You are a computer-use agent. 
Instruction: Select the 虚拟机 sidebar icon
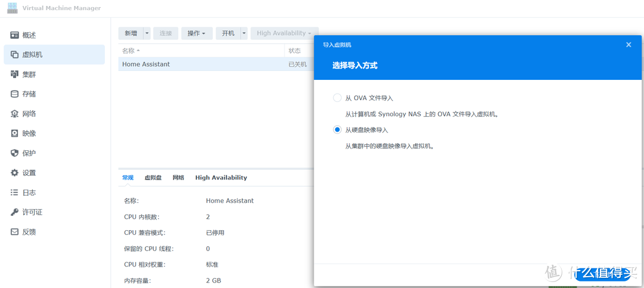point(15,55)
